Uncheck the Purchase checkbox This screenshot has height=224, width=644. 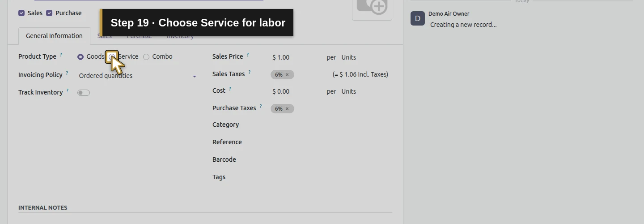(49, 13)
